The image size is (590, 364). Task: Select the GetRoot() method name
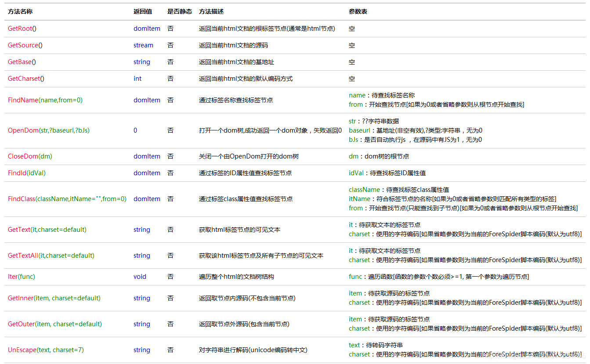pos(22,29)
